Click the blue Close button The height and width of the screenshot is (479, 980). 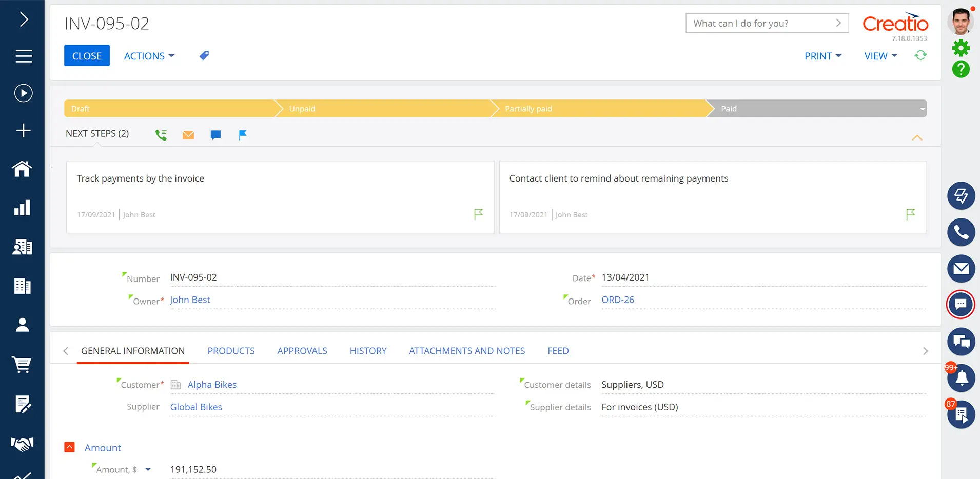coord(87,56)
